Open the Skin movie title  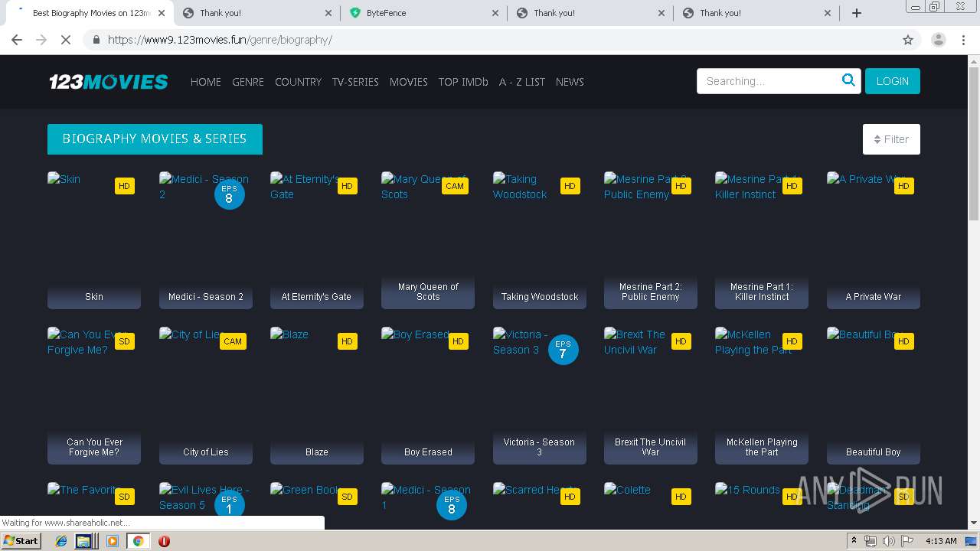94,297
